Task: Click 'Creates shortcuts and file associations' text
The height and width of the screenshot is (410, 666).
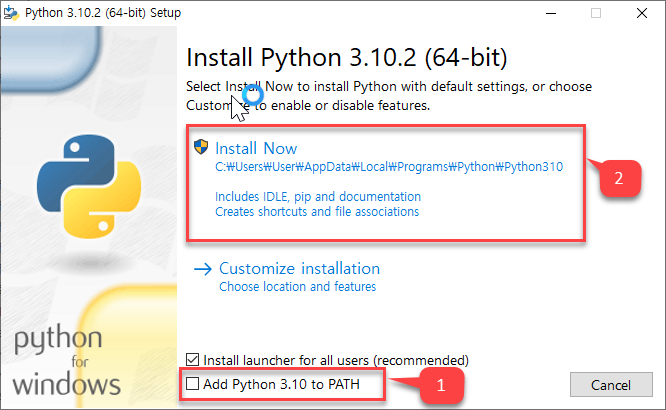Action: coord(317,212)
